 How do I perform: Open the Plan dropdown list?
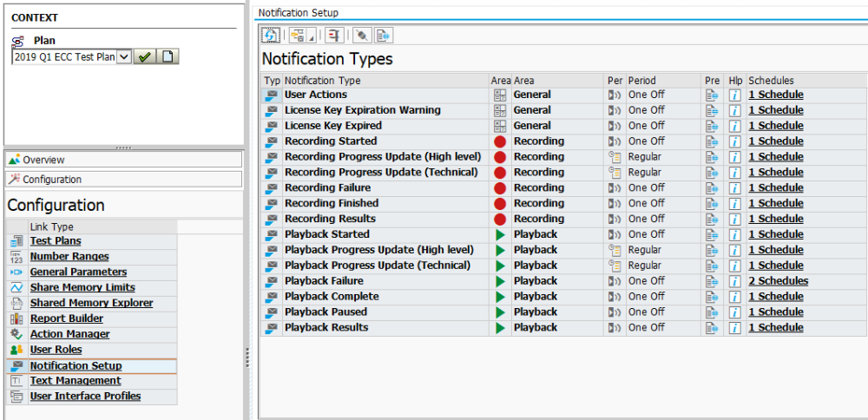click(x=122, y=56)
